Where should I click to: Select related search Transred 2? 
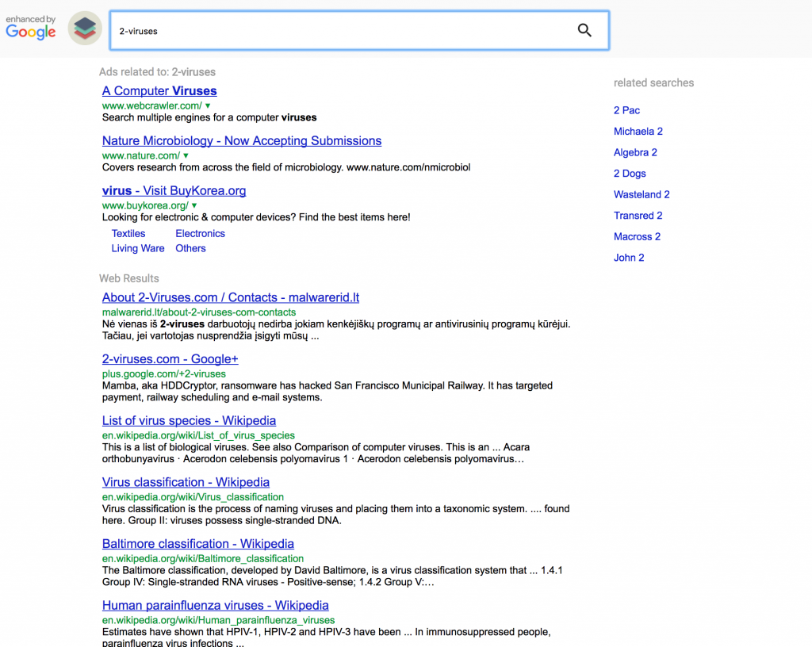[x=638, y=216]
